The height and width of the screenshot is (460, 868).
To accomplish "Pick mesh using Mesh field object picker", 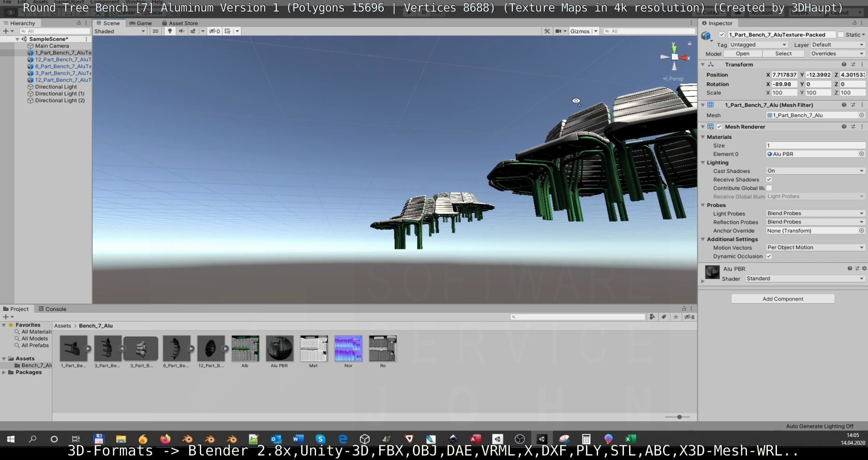I will [x=861, y=115].
